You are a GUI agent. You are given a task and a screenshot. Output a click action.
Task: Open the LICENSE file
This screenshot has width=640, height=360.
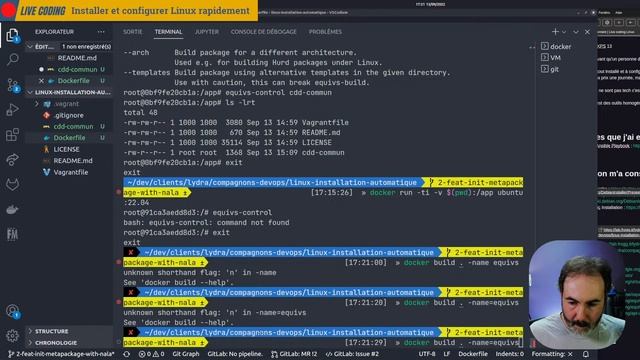click(66, 149)
